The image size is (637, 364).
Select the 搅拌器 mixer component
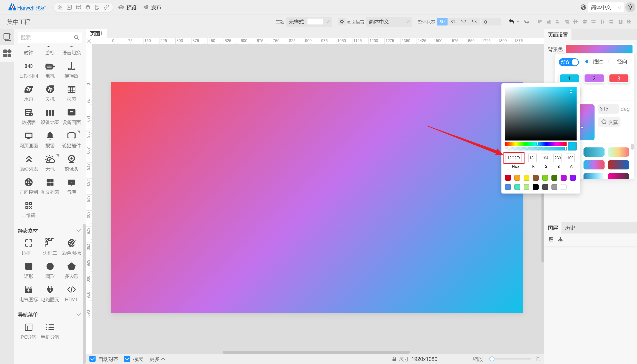click(x=71, y=70)
